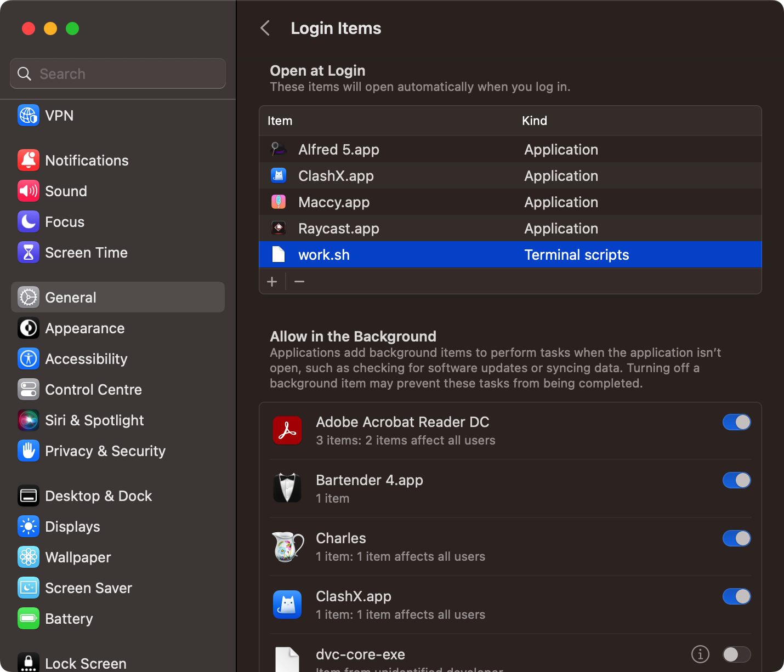
Task: Click the Adobe Acrobat Reader DC icon
Action: [x=287, y=431]
